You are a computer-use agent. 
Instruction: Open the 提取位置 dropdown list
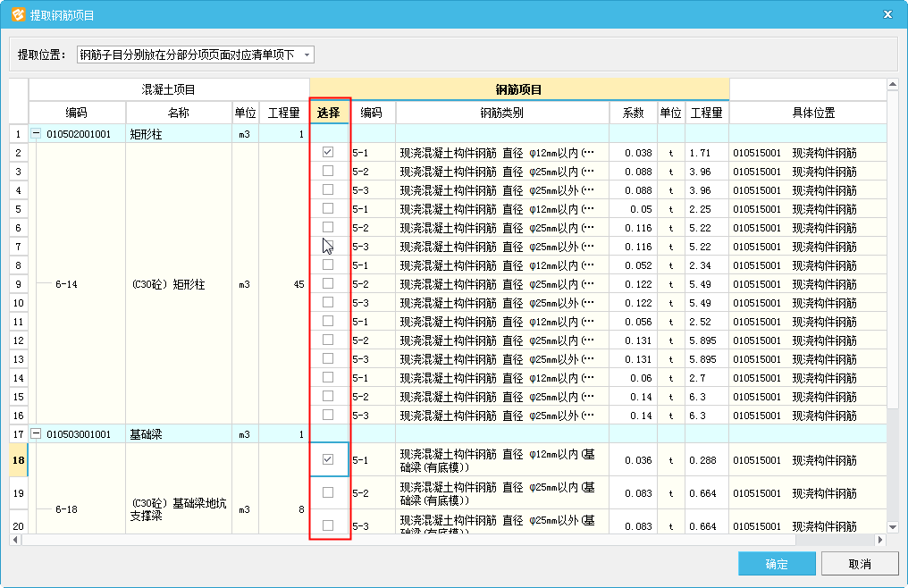(x=307, y=55)
